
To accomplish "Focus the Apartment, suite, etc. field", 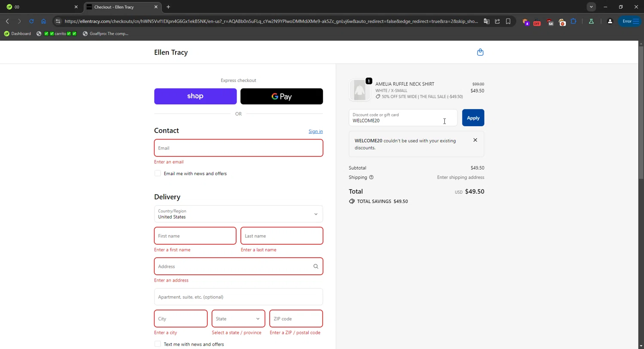I will coord(238,297).
